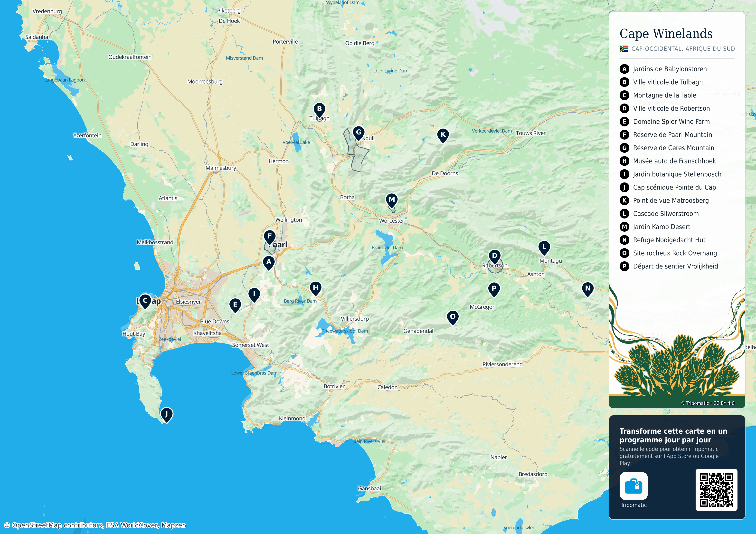This screenshot has height=534, width=756.
Task: Click legend entry Réserve de Paarl Mountain
Action: pyautogui.click(x=665, y=135)
